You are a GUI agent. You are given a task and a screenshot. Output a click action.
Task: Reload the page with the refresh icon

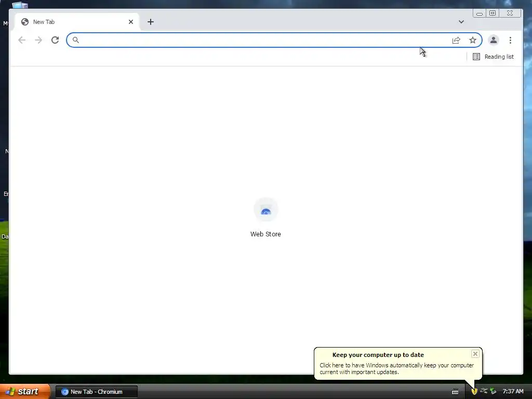pos(55,40)
